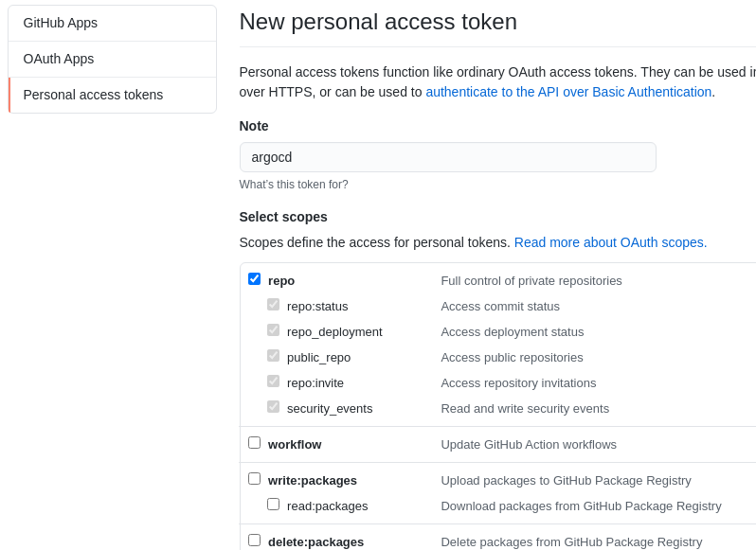Click the write:packages scope label
The height and width of the screenshot is (550, 756).
[313, 481]
